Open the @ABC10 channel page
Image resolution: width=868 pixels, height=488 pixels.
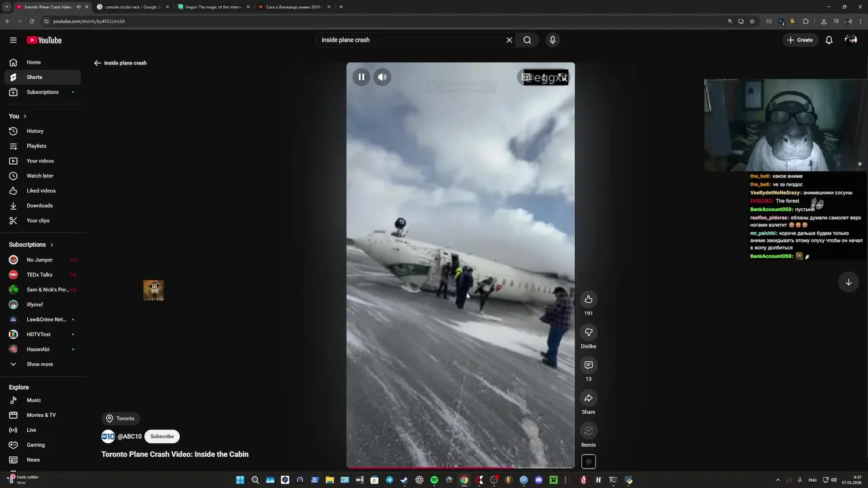(x=130, y=436)
